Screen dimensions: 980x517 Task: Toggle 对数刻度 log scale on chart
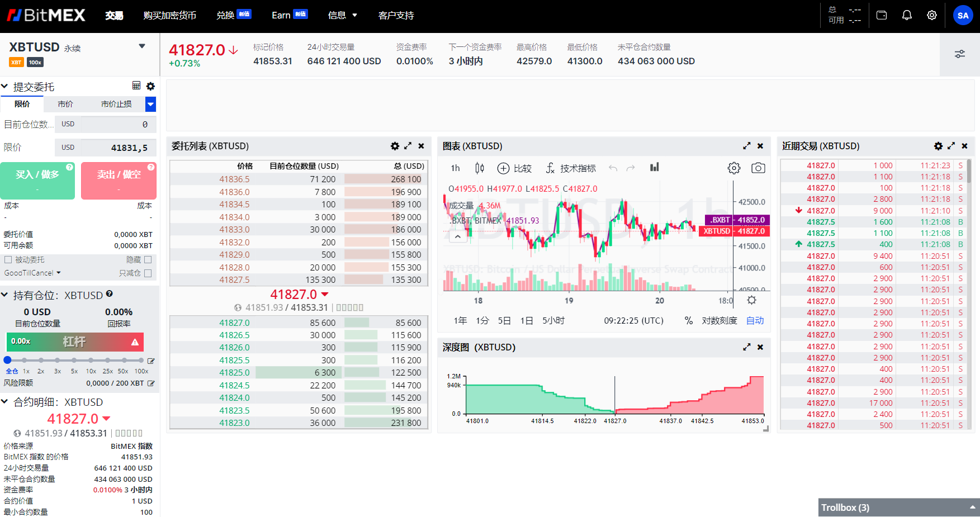719,321
